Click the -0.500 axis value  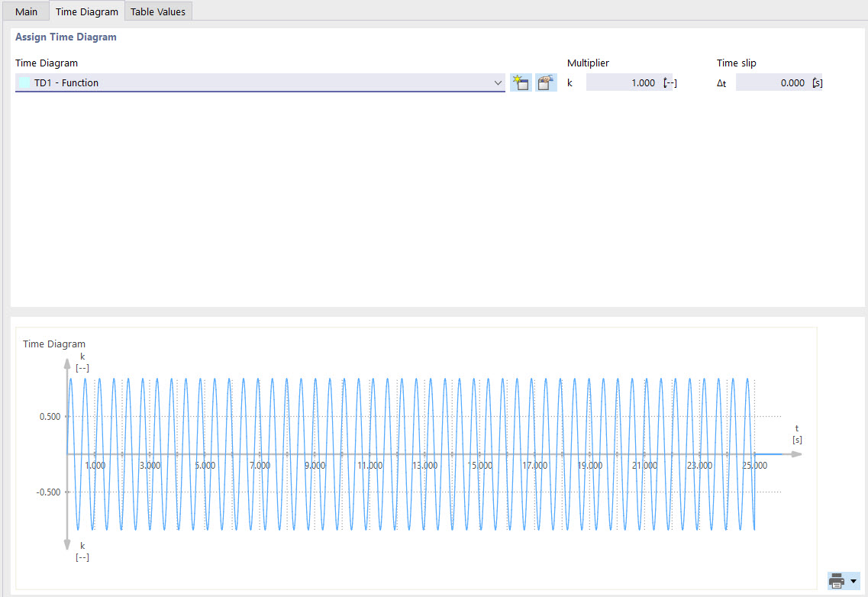click(x=48, y=492)
